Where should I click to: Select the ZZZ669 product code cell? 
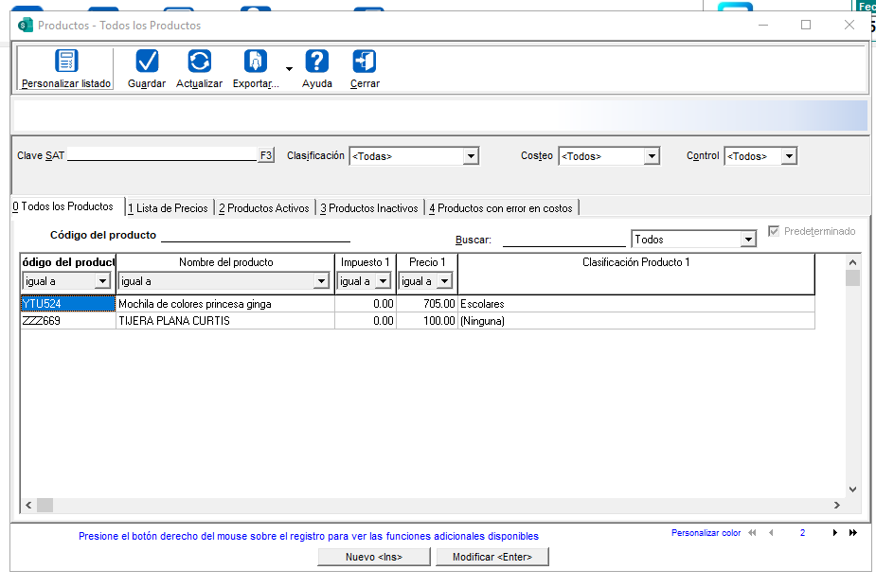pos(68,321)
